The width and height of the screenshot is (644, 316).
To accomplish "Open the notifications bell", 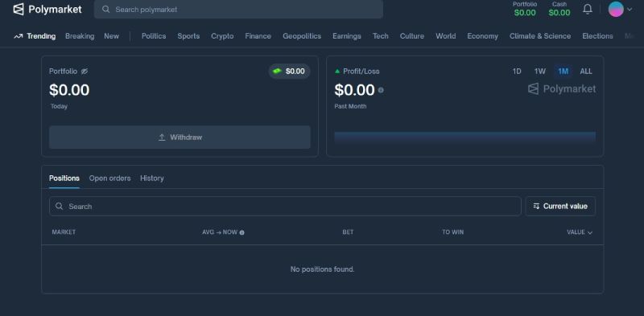I will pyautogui.click(x=588, y=9).
